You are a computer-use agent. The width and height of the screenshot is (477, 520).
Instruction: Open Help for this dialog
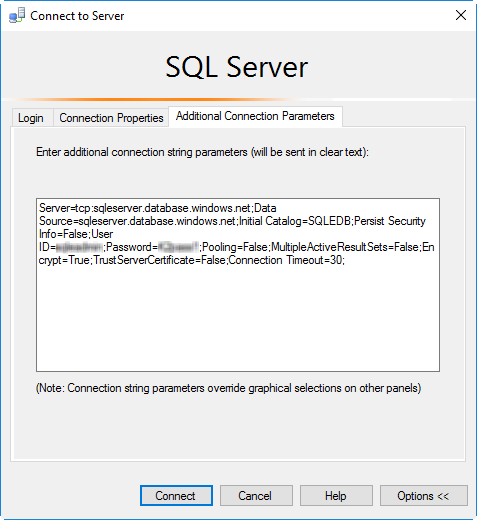[x=336, y=496]
